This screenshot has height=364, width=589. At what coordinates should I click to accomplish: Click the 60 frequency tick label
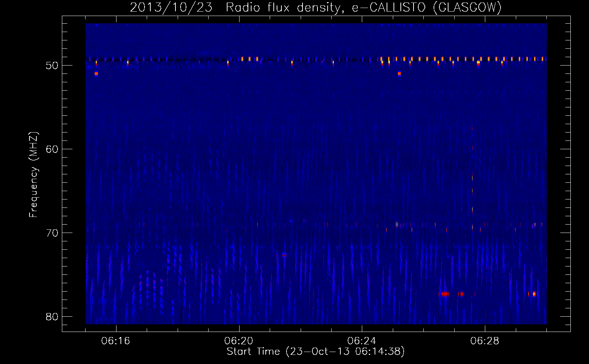pos(52,149)
